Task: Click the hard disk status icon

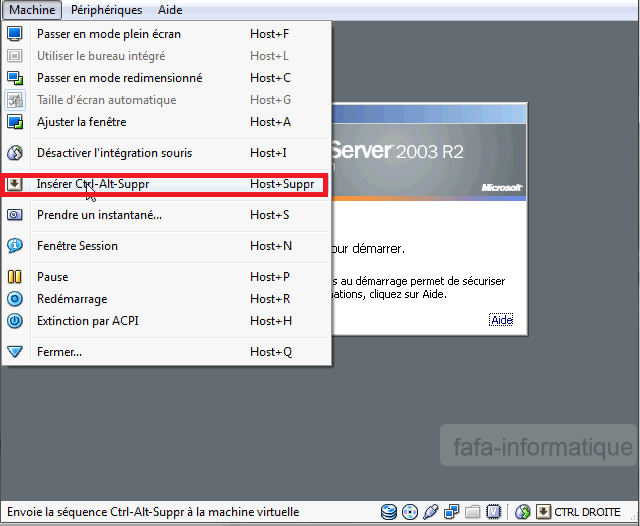Action: (x=389, y=512)
